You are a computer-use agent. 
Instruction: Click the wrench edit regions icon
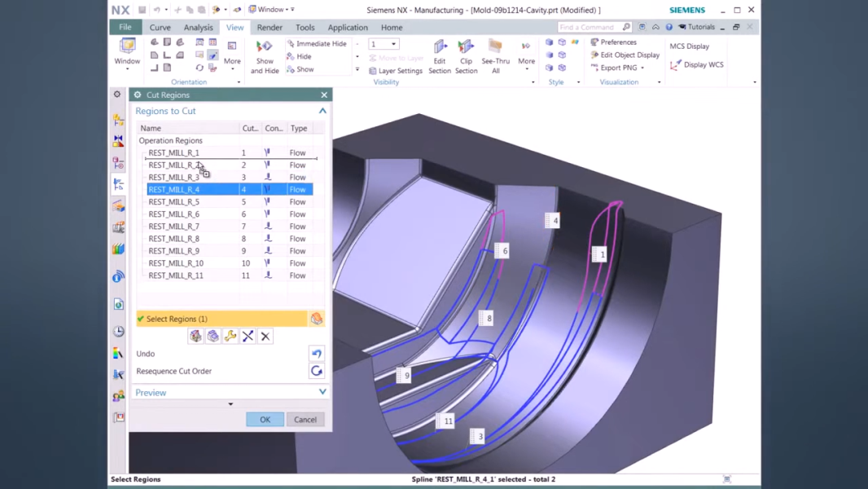coord(230,336)
